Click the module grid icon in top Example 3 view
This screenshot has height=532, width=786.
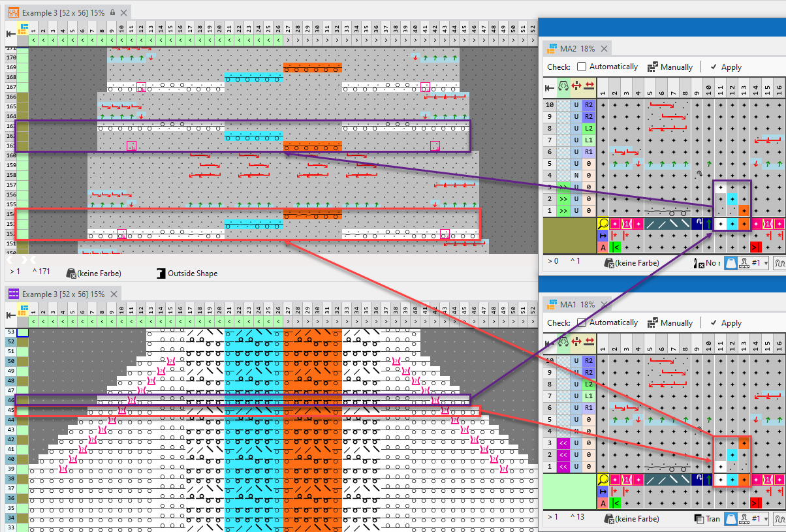click(x=24, y=28)
